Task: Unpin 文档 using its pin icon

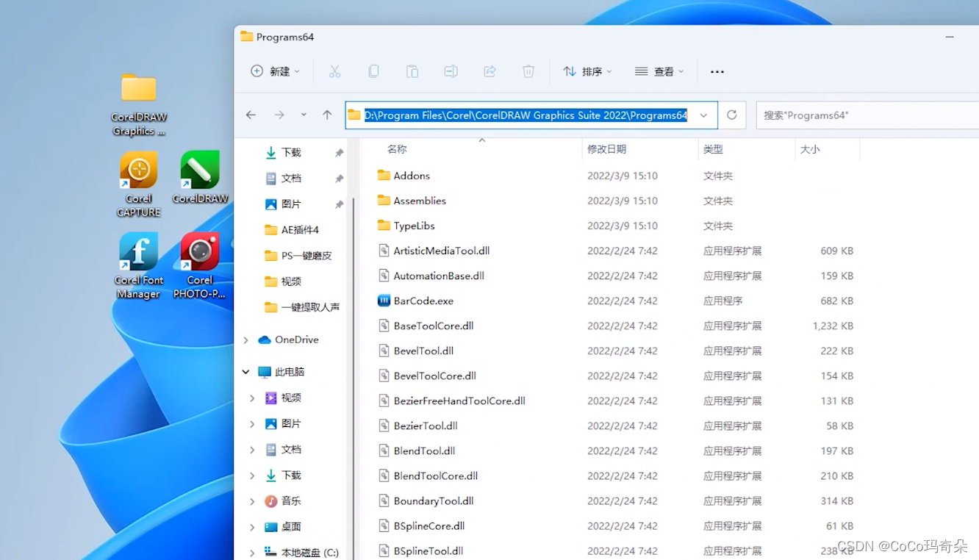Action: (x=339, y=179)
